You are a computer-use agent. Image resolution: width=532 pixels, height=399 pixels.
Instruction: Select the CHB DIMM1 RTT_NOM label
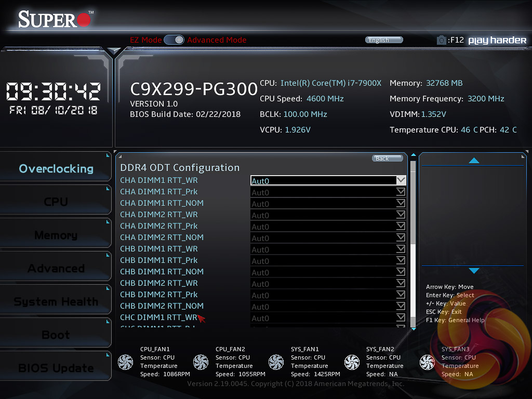tap(162, 271)
